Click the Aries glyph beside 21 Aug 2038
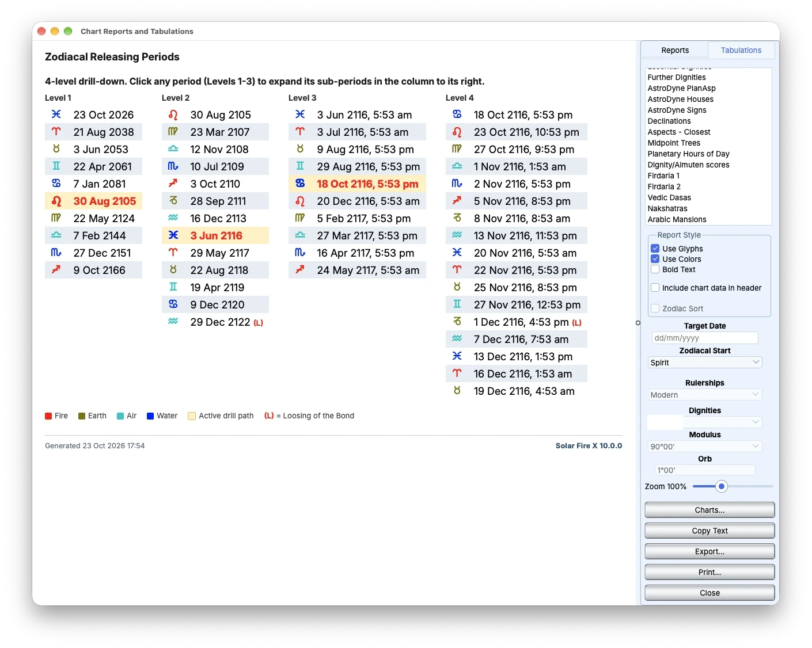The height and width of the screenshot is (648, 812). pyautogui.click(x=56, y=132)
